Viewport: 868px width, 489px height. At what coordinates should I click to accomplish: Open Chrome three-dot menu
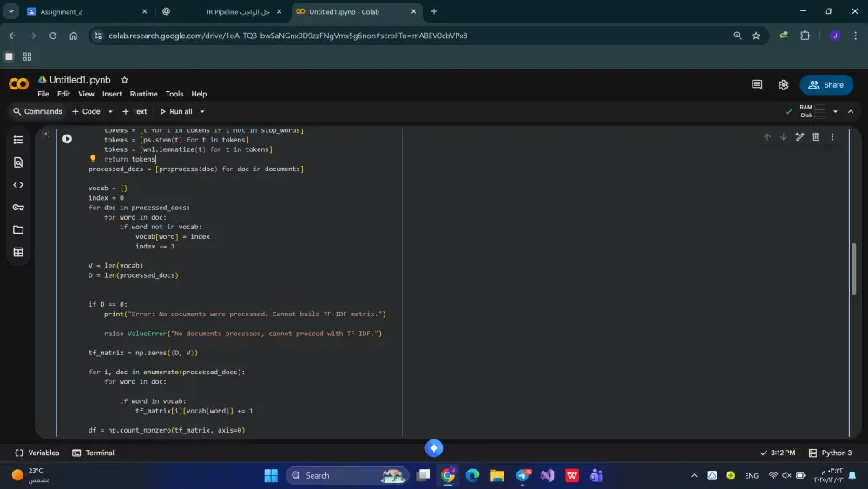[x=855, y=36]
